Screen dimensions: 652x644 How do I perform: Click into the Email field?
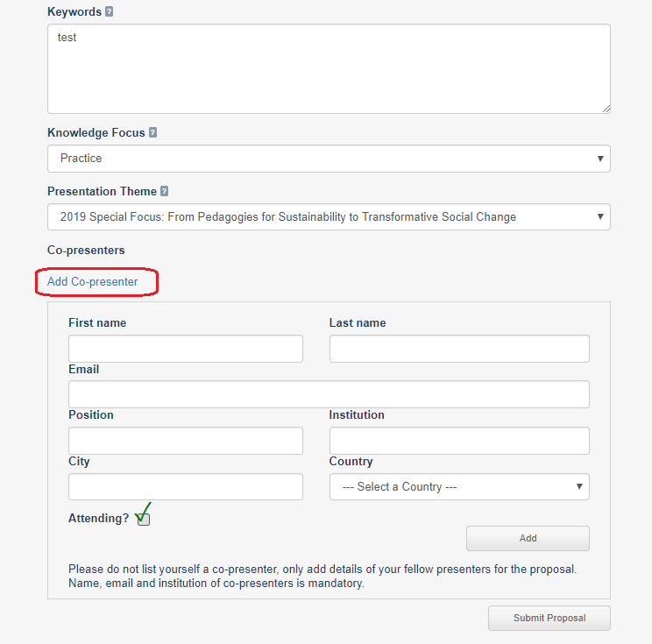click(329, 394)
